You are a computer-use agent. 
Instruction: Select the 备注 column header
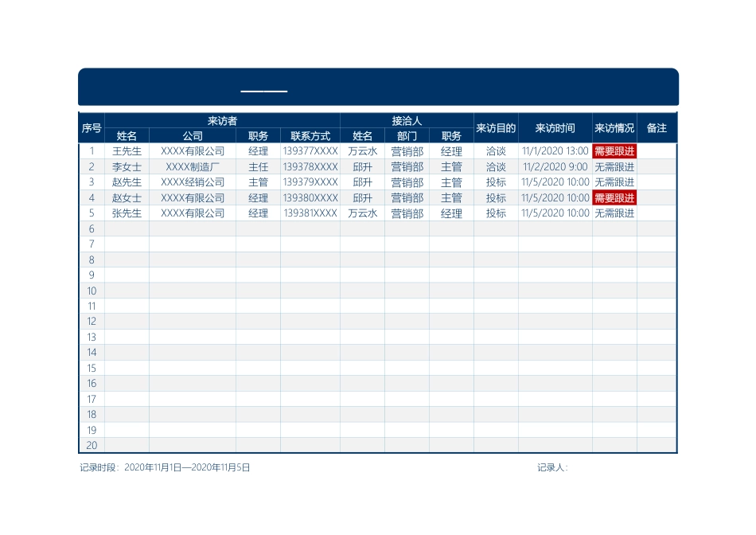click(x=657, y=128)
